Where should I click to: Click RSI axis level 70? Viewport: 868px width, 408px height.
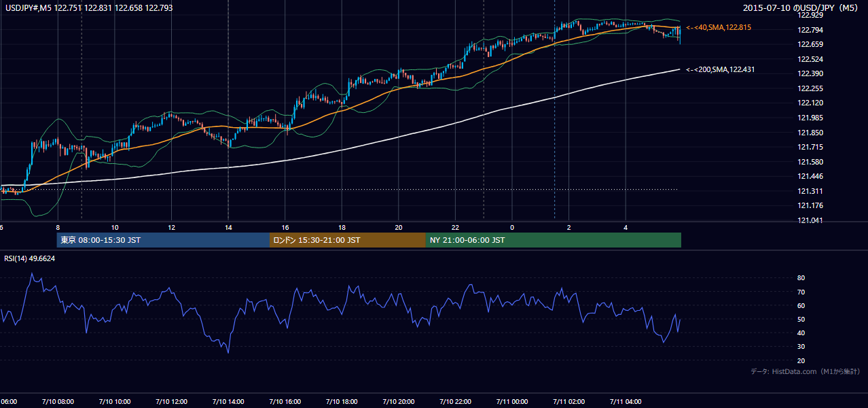tap(801, 292)
